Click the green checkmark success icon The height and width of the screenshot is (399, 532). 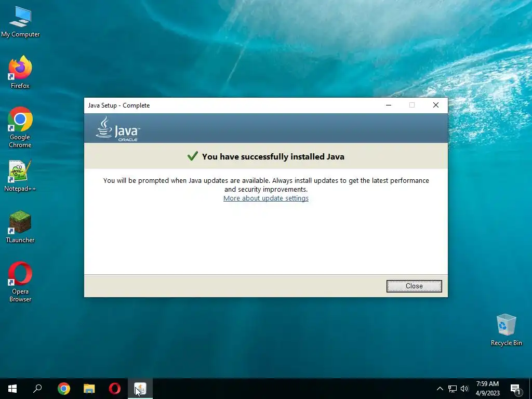pyautogui.click(x=192, y=156)
